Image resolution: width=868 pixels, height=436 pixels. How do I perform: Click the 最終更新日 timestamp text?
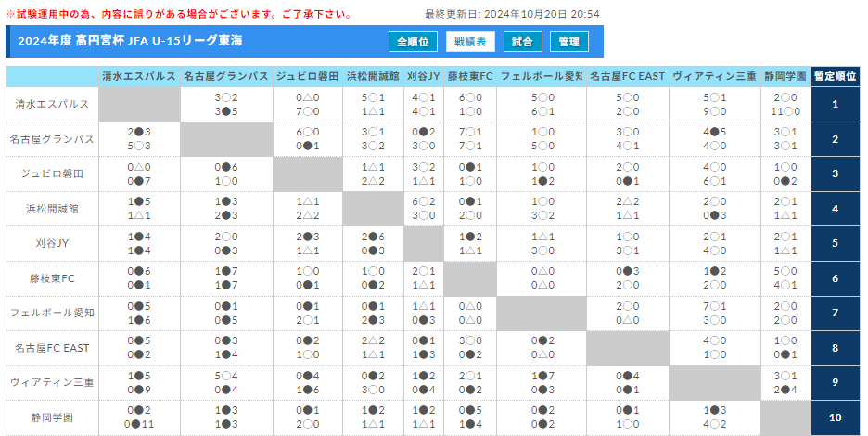[512, 14]
